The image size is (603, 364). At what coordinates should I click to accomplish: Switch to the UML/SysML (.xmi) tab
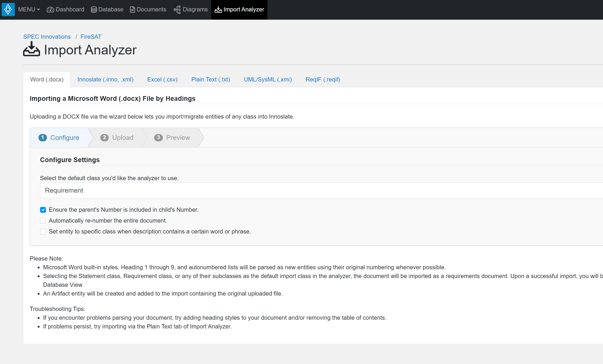[268, 80]
